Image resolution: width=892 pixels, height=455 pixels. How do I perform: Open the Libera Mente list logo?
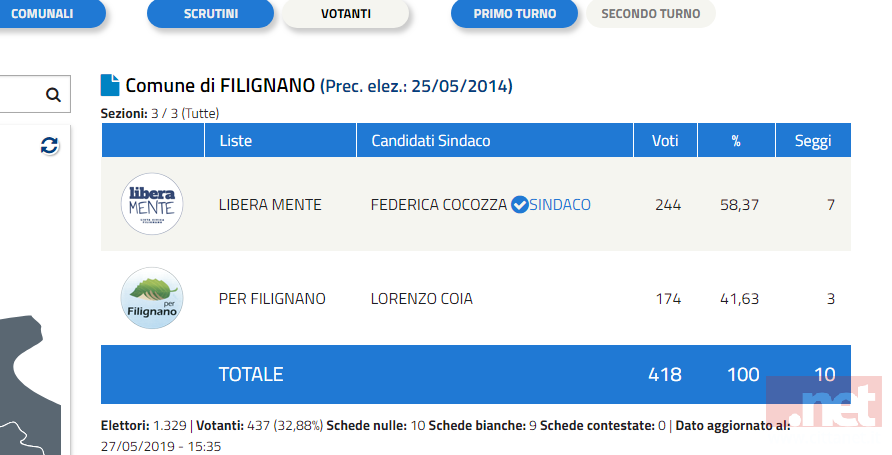coord(152,204)
